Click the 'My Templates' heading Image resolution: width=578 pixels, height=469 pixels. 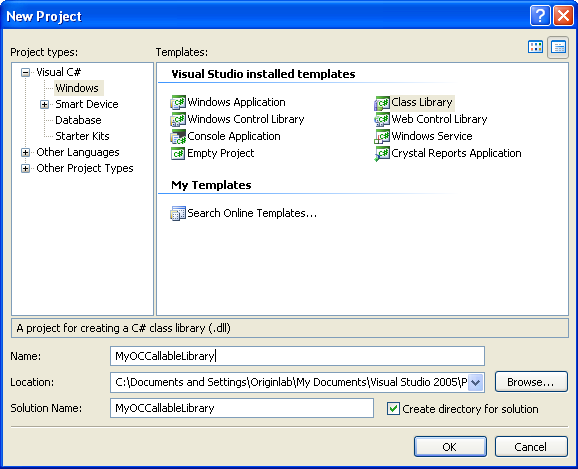pos(211,185)
